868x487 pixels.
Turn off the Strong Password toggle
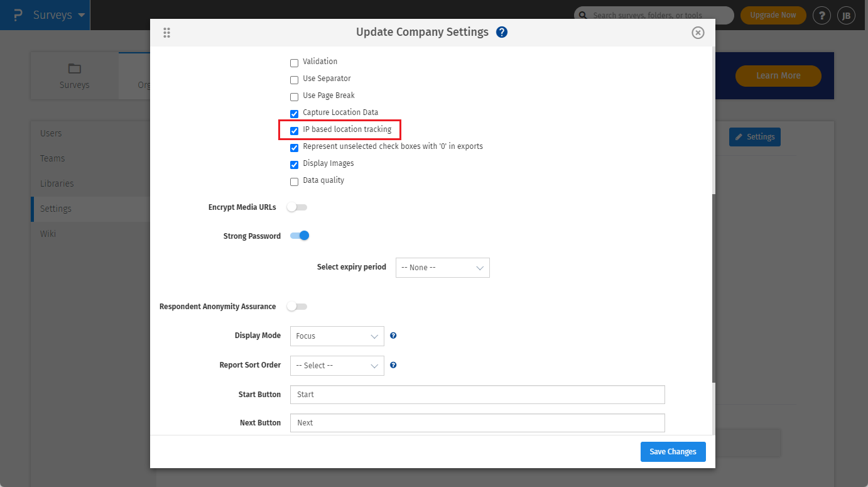300,236
